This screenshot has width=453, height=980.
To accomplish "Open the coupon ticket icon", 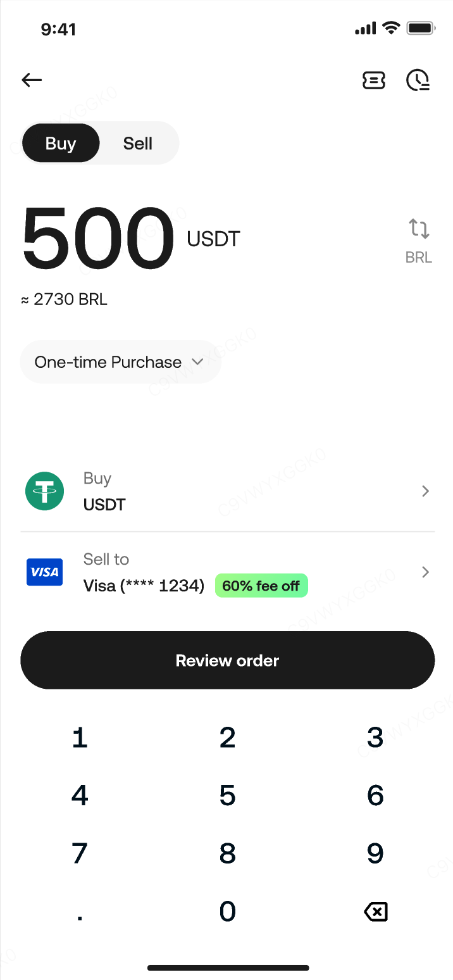I will 373,80.
